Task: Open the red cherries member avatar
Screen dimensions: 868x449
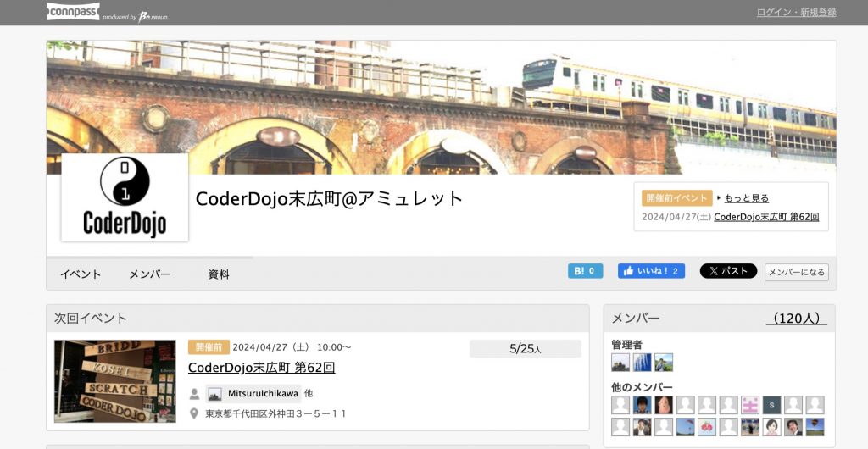Action: [x=707, y=427]
